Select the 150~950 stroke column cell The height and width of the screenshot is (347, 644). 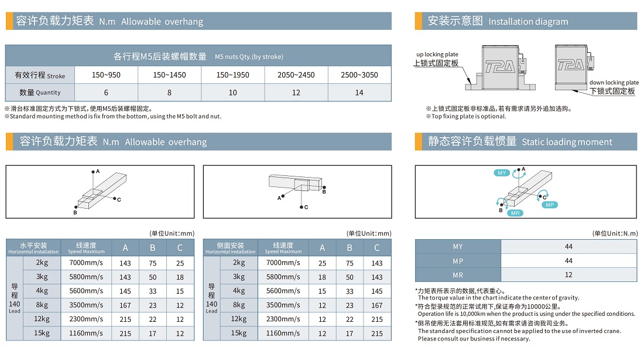(107, 75)
